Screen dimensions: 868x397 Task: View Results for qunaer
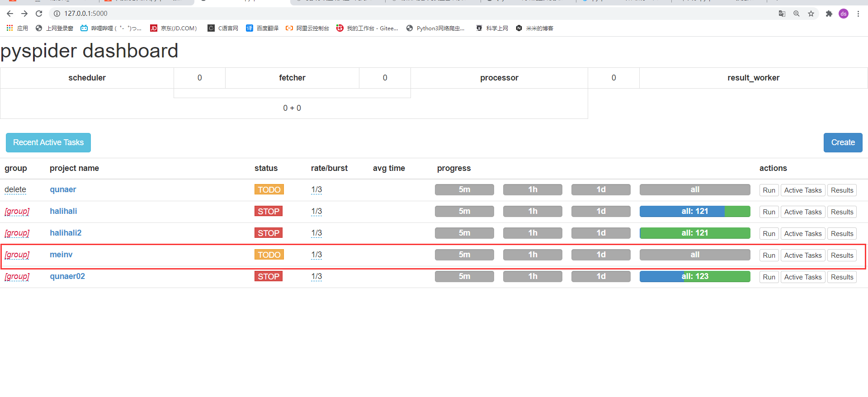(842, 190)
